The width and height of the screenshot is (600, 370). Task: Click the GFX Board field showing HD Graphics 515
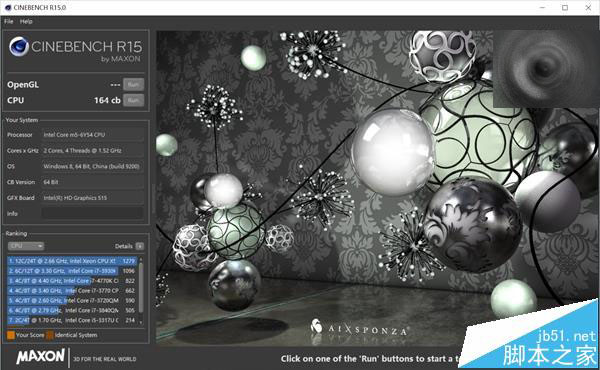click(x=93, y=198)
